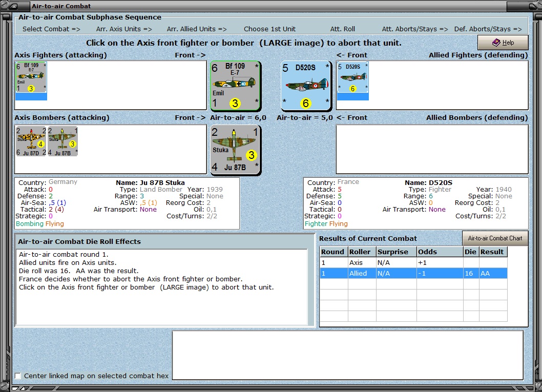Click the 'Results of Current Combat' heading

pos(368,238)
